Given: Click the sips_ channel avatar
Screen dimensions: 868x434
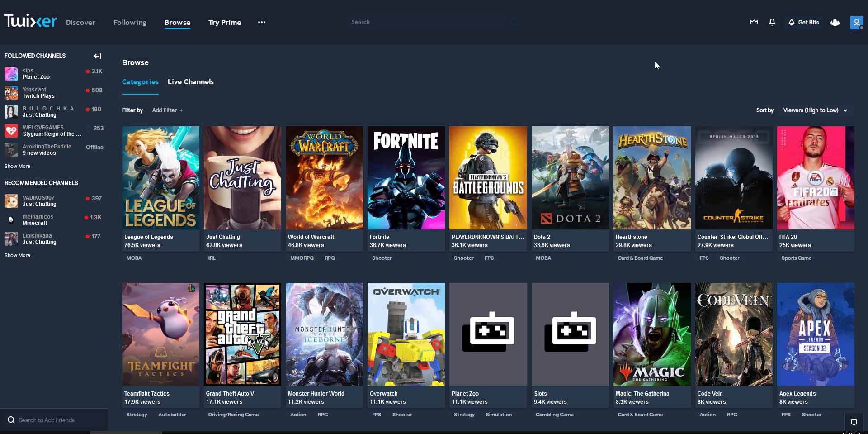Looking at the screenshot, I should coord(11,74).
